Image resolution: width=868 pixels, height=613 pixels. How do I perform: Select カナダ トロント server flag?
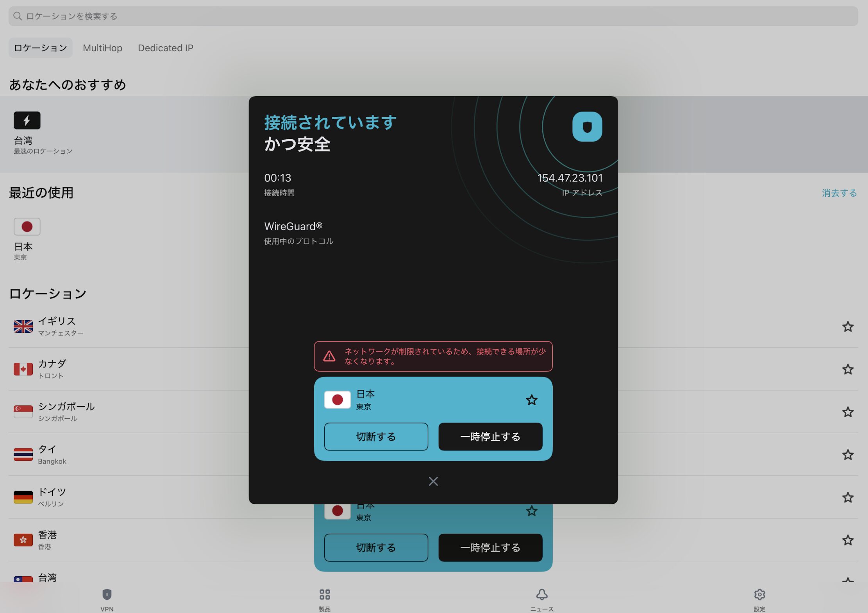coord(23,369)
